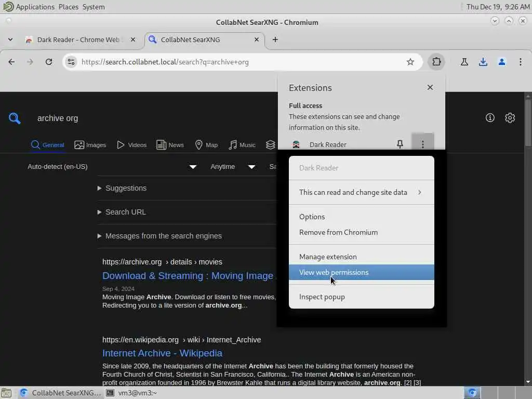532x399 pixels.
Task: Open the Auto-detect language dropdown
Action: 112,167
